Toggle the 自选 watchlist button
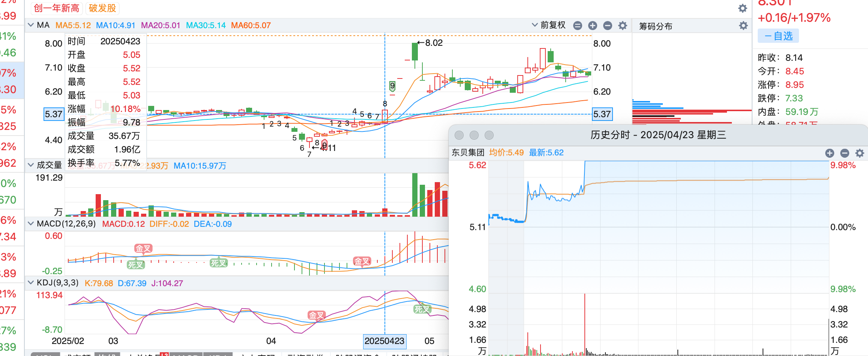The width and height of the screenshot is (868, 356). (x=778, y=36)
